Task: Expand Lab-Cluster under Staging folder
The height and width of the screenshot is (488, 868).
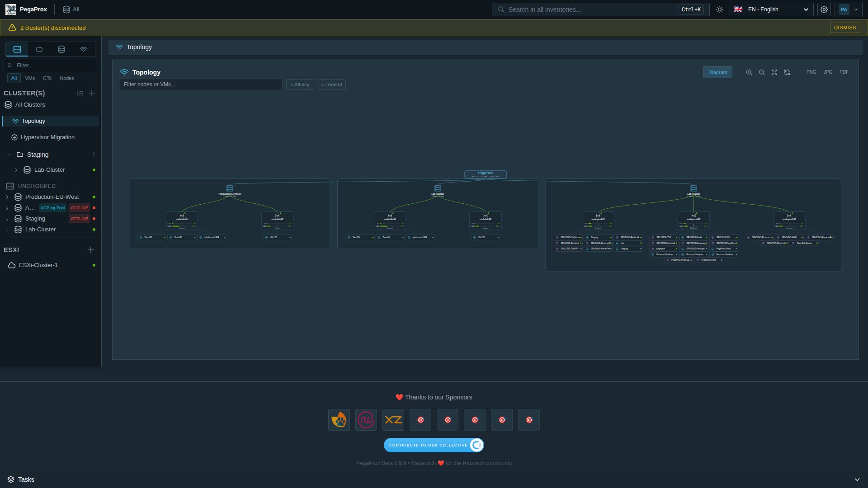Action: click(x=16, y=170)
